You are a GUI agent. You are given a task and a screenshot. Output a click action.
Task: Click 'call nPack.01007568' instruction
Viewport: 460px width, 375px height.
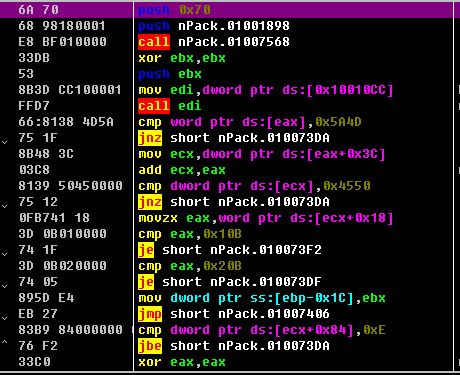tap(214, 42)
